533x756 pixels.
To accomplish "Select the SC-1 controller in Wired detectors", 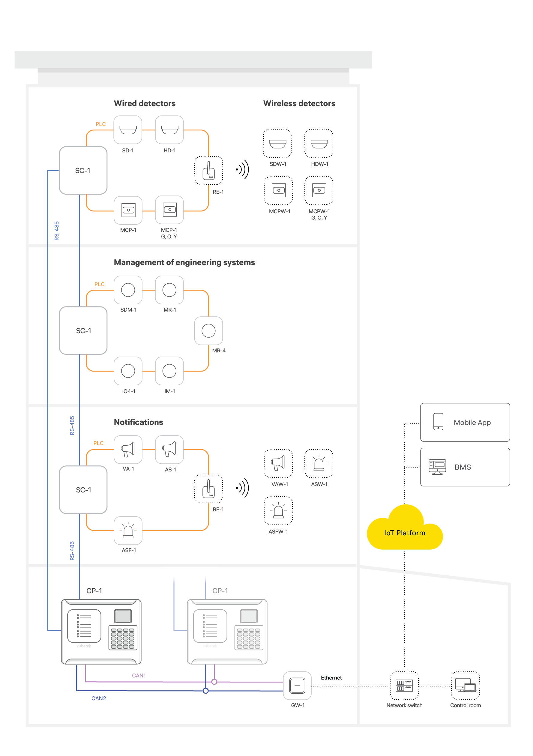I will [83, 171].
